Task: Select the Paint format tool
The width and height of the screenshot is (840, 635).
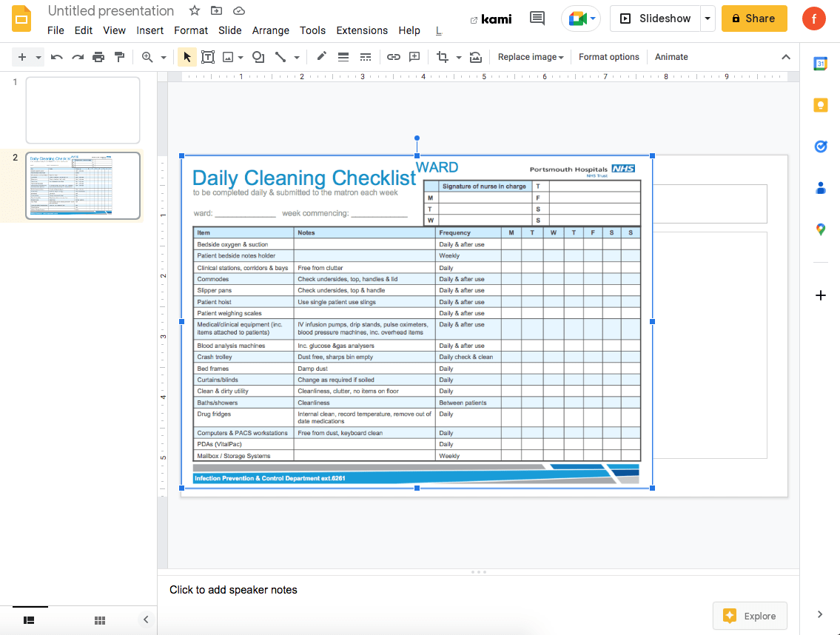Action: pos(119,56)
